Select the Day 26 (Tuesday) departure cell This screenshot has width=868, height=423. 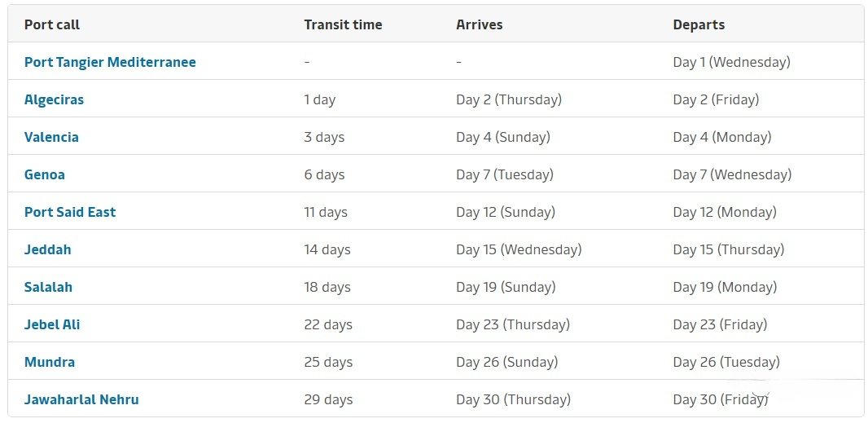pos(726,362)
